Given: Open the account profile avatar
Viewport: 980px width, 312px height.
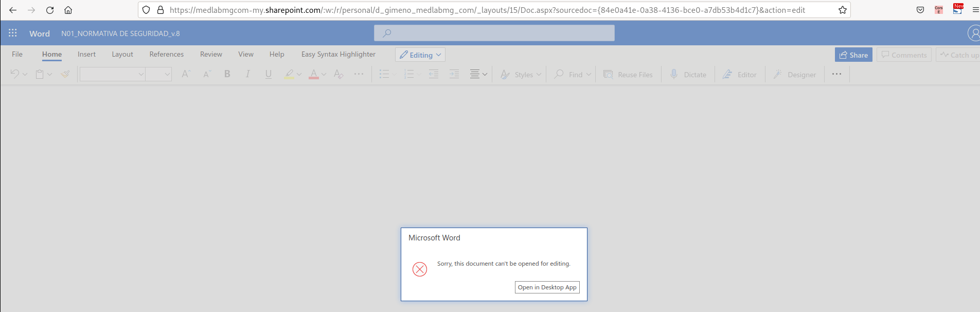Looking at the screenshot, I should 974,33.
